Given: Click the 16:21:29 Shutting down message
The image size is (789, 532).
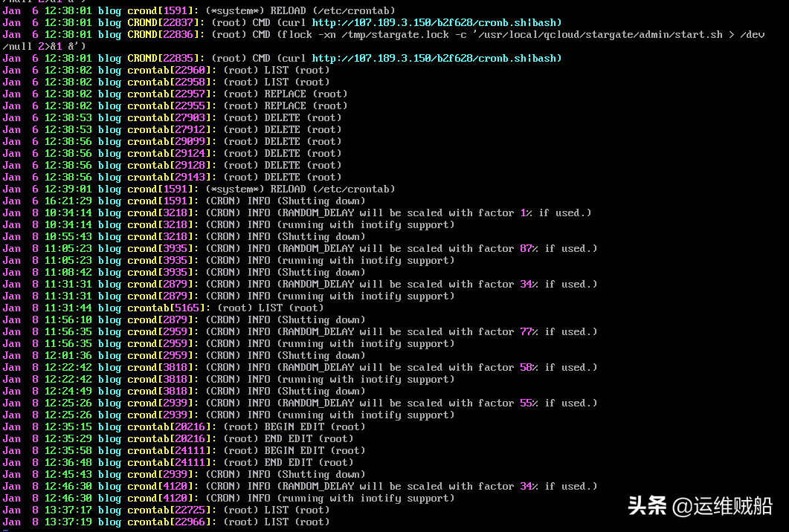Looking at the screenshot, I should 320,201.
